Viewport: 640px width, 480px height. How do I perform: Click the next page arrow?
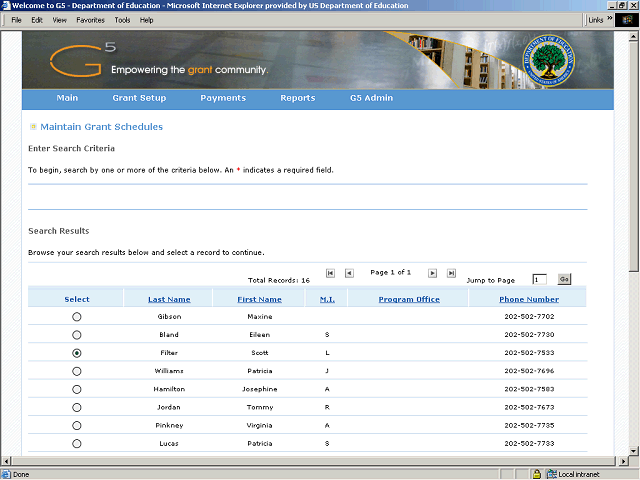[433, 273]
